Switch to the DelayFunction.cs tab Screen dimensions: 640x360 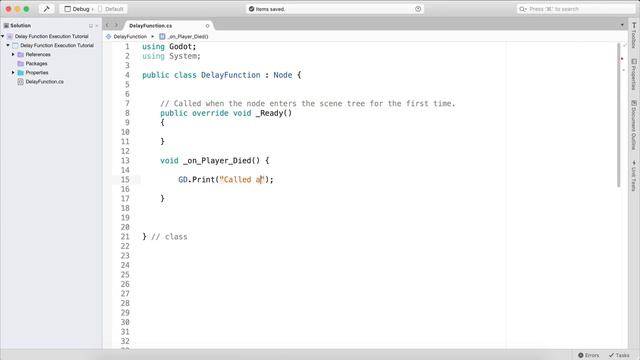pyautogui.click(x=151, y=26)
